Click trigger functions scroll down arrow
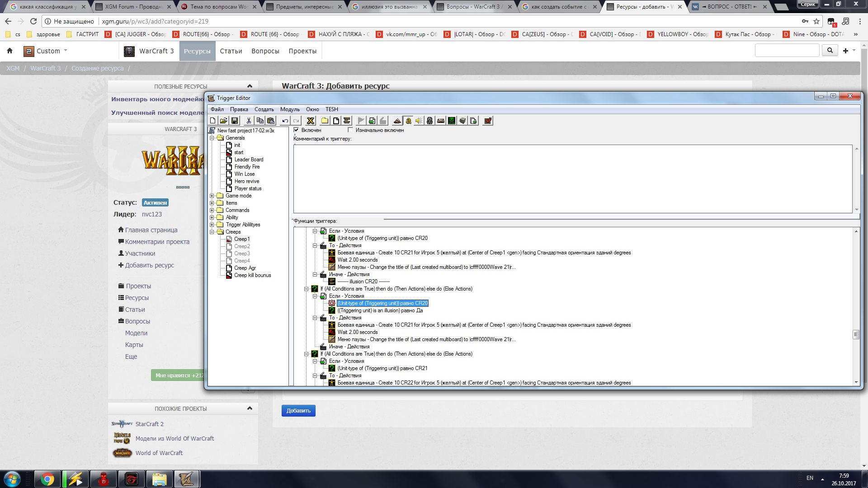 pyautogui.click(x=856, y=382)
